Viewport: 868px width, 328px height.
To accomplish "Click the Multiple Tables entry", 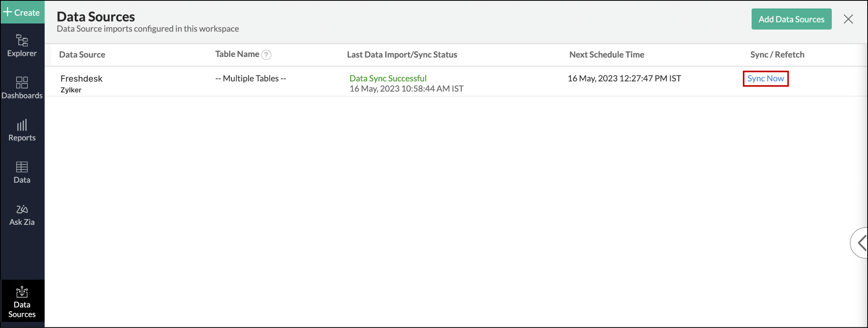I will [250, 79].
